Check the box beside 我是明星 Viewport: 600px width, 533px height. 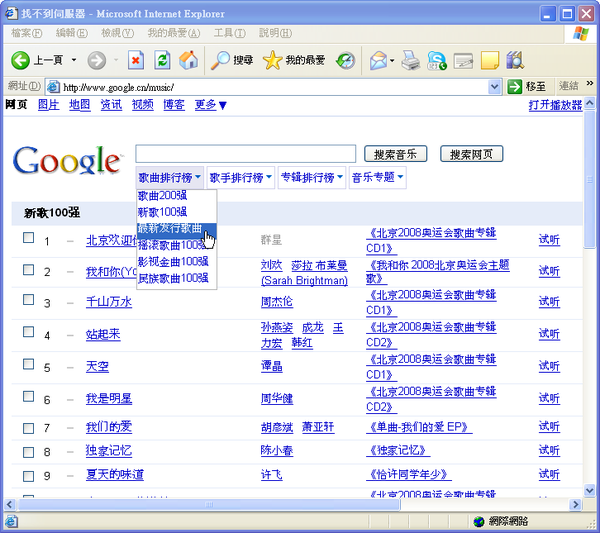28,396
